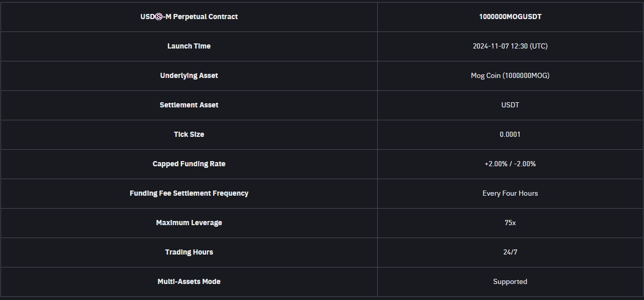The height and width of the screenshot is (300, 644).
Task: Select the USDT settlement value
Action: click(x=510, y=105)
